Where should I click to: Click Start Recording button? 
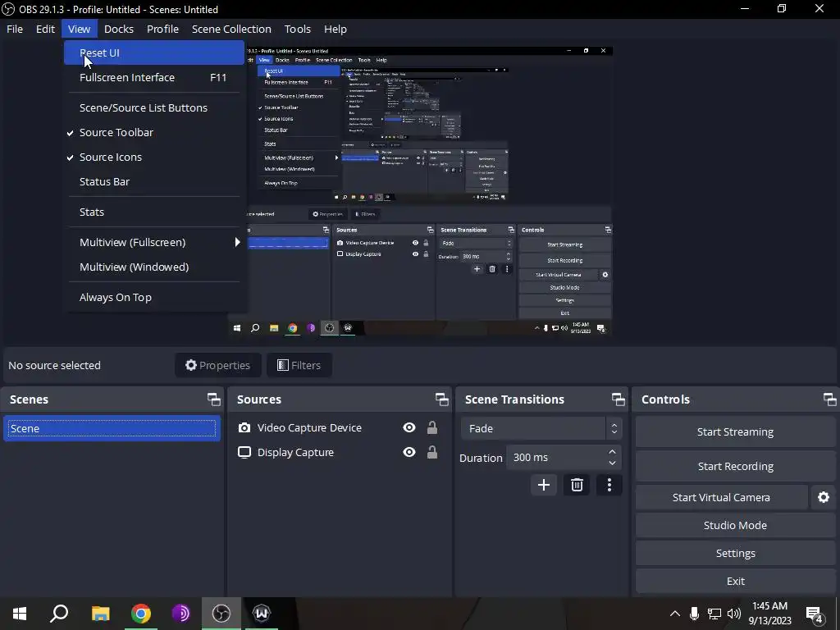[735, 466]
